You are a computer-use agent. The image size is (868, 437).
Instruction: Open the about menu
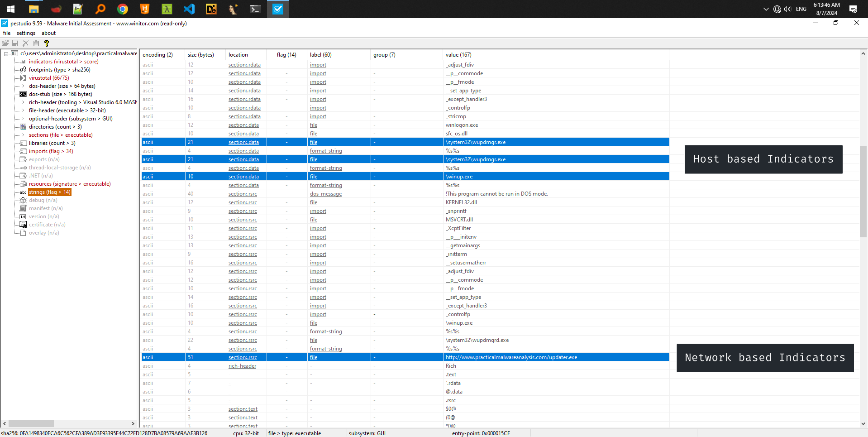(48, 33)
